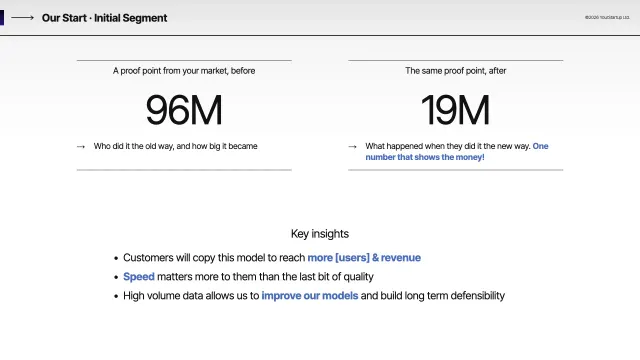Click blue text 'more [users] & revenue'
Screen dimensions: 640x360
pos(364,258)
